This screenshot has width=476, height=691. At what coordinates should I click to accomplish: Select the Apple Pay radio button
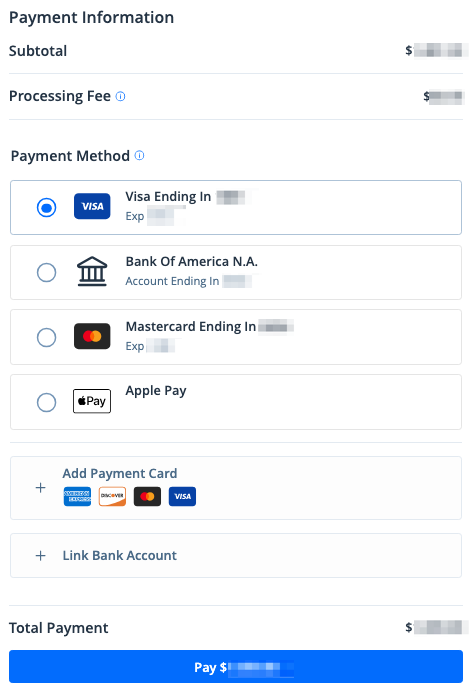[x=46, y=402]
